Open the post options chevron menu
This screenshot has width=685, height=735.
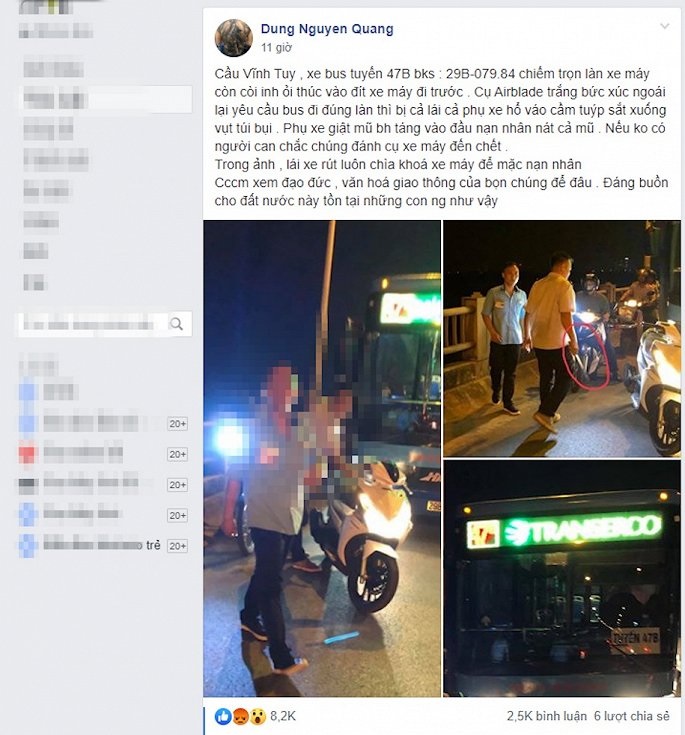664,26
